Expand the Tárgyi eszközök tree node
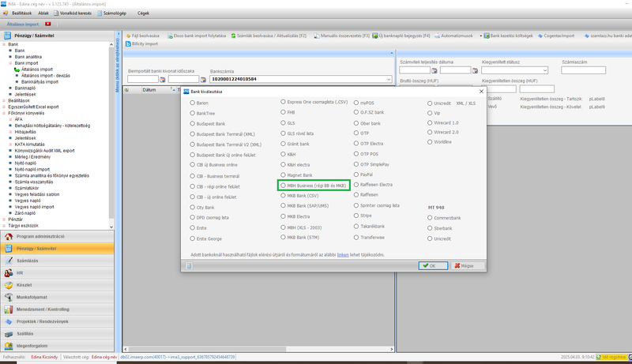 [4, 226]
